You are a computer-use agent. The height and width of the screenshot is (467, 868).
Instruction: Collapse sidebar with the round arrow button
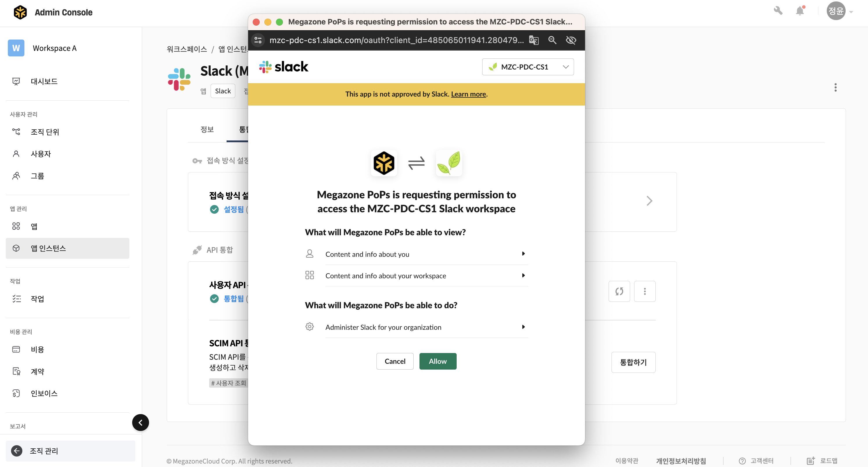point(141,423)
